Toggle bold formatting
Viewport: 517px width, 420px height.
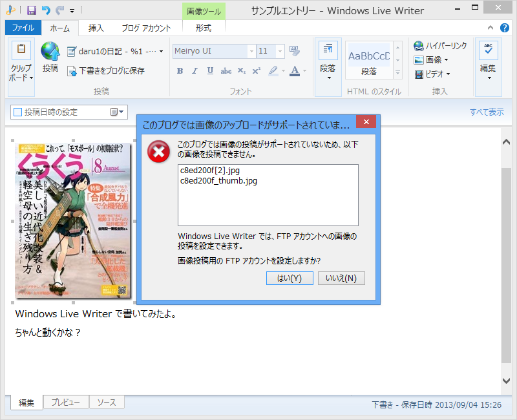(x=180, y=70)
